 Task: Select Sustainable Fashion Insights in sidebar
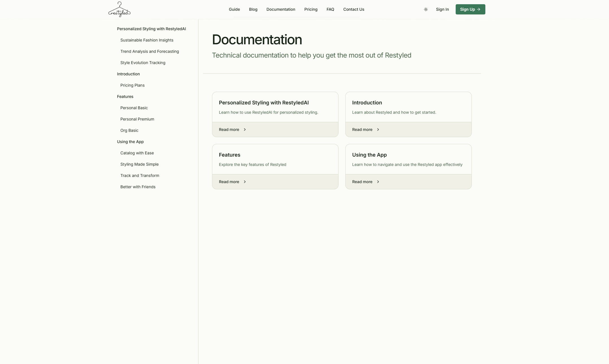(147, 40)
